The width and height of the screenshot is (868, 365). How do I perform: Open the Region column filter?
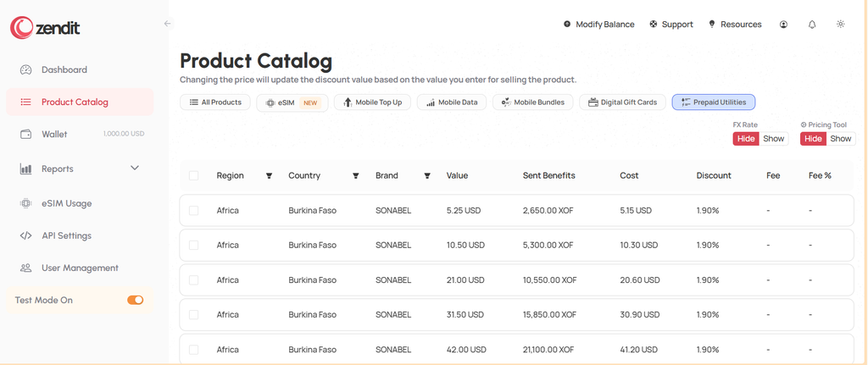click(269, 176)
